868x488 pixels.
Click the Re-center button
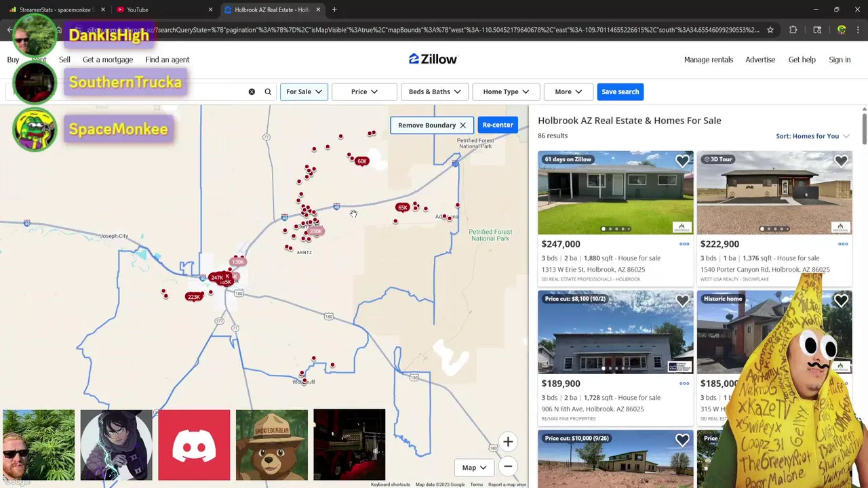498,125
